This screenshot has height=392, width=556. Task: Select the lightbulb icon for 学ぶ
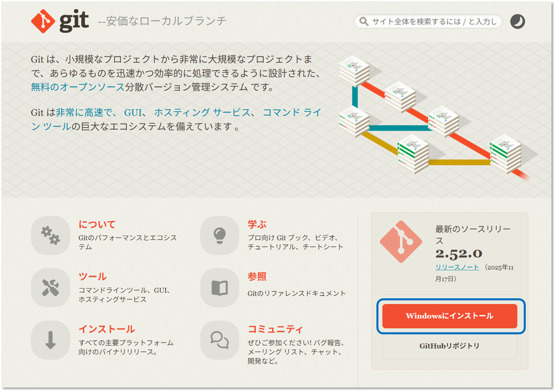[220, 236]
